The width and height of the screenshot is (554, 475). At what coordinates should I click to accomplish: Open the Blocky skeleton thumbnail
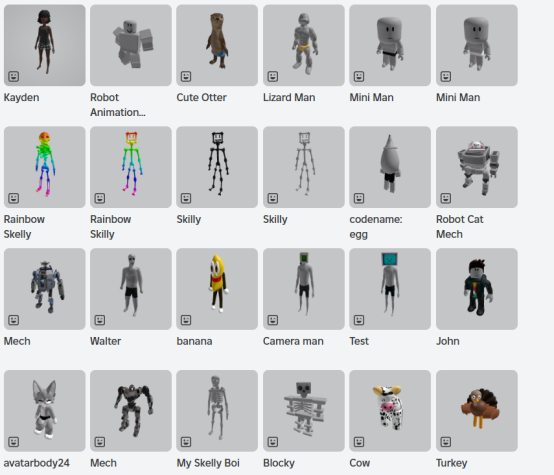[304, 411]
